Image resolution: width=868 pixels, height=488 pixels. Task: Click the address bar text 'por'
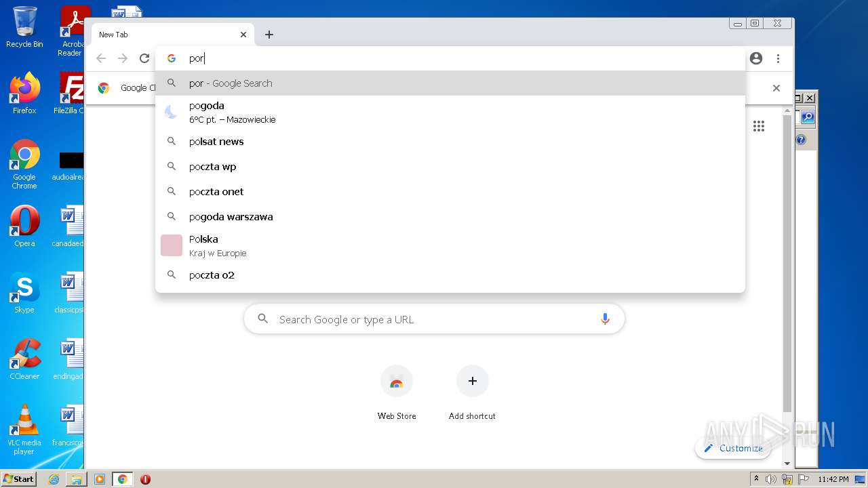pos(196,59)
